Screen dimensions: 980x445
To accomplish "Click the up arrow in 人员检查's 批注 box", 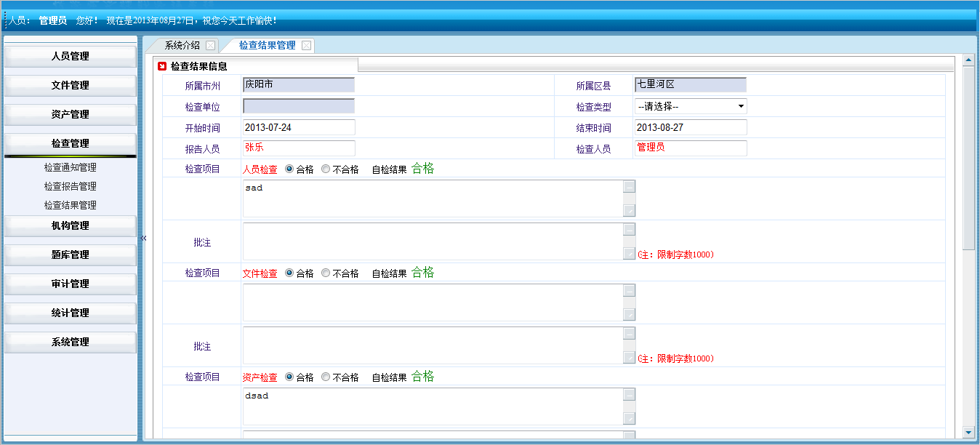I will [x=629, y=229].
